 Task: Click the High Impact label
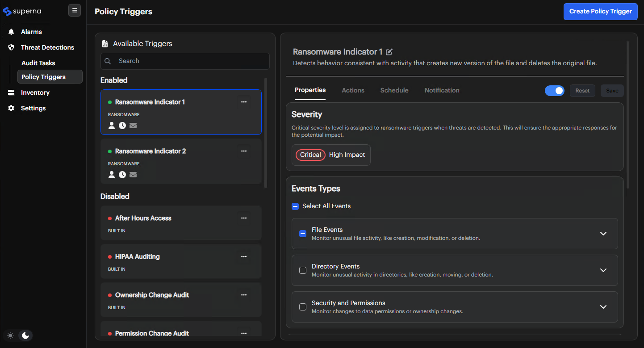pos(347,155)
